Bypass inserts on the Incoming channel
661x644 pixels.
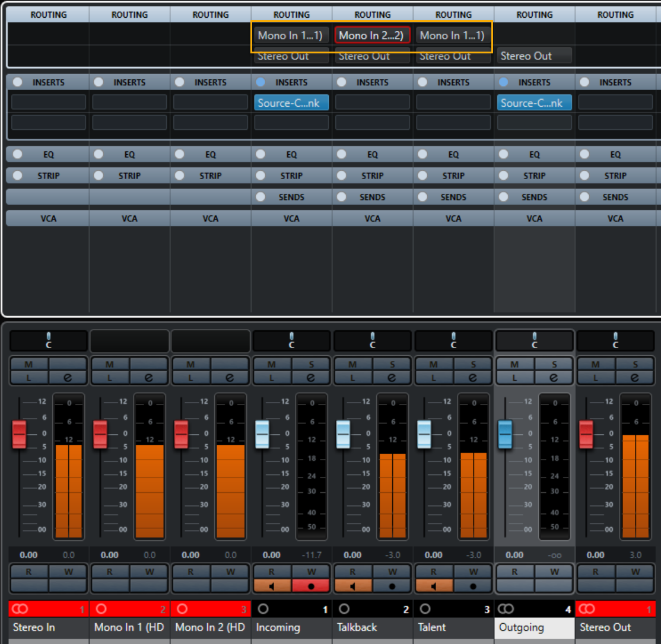tap(260, 82)
